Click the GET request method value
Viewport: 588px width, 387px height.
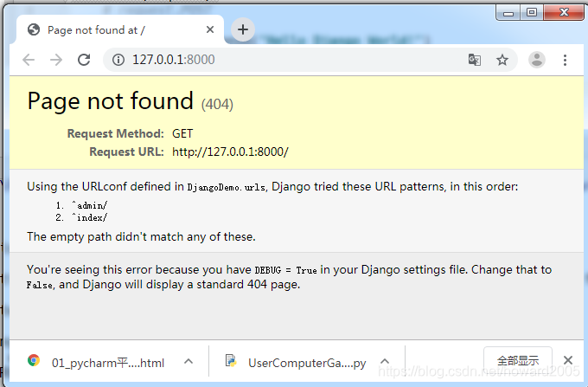[182, 133]
